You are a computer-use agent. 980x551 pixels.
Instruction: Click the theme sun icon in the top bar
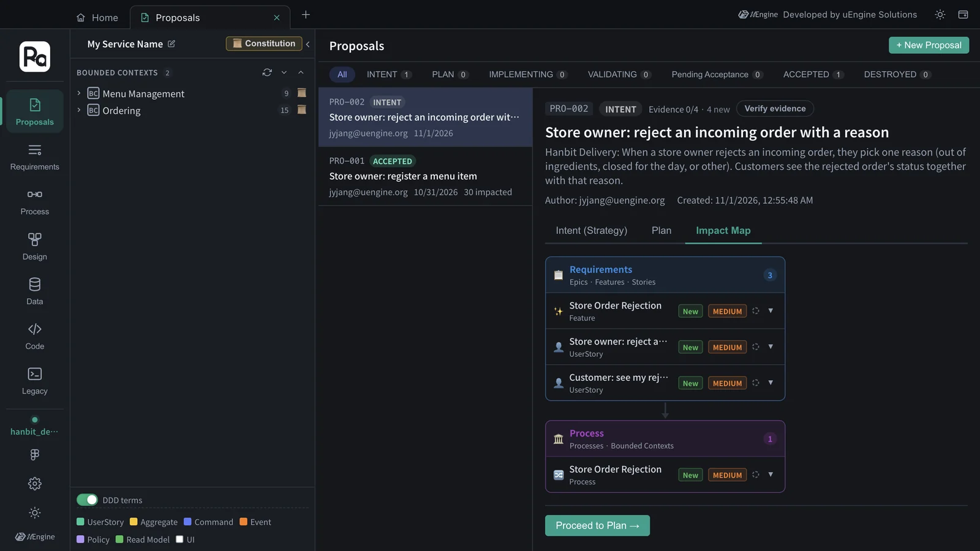(940, 15)
